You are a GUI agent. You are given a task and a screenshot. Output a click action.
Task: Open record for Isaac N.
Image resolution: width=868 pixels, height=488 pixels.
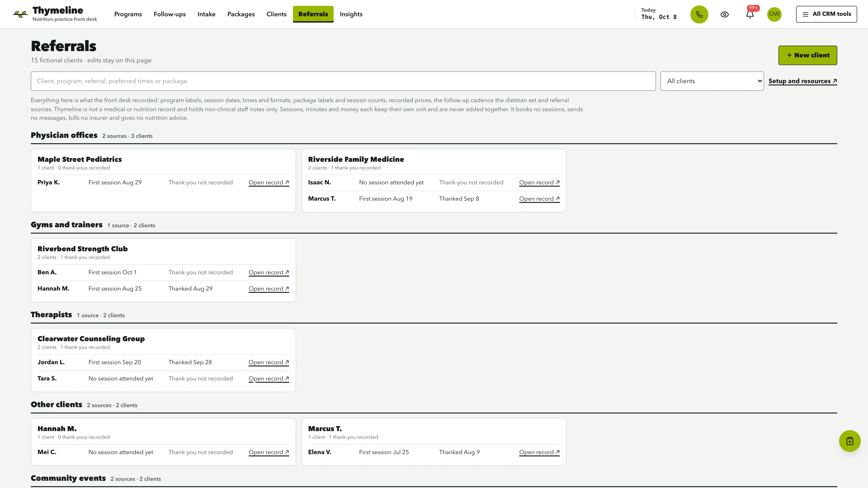(539, 183)
